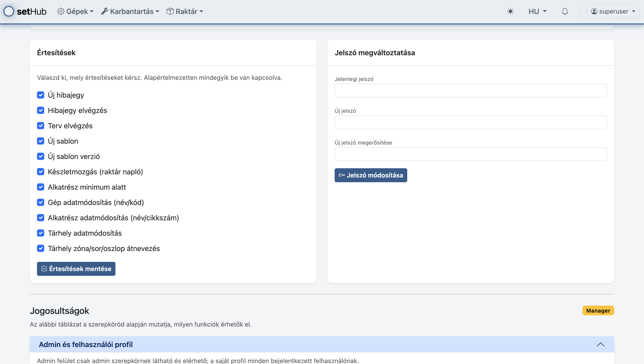Toggle the Alkatrész minimum alatt checkbox
Screen dimensions: 644x364
pyautogui.click(x=41, y=187)
